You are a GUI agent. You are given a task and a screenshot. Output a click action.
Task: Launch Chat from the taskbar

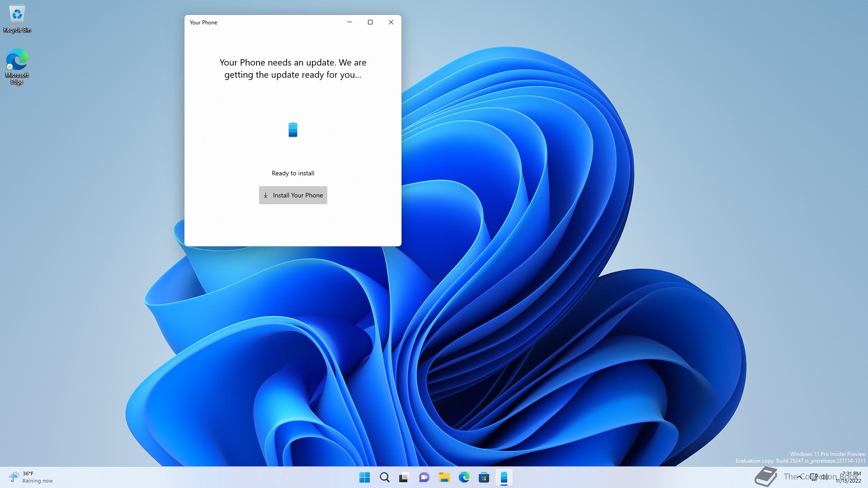click(x=424, y=477)
